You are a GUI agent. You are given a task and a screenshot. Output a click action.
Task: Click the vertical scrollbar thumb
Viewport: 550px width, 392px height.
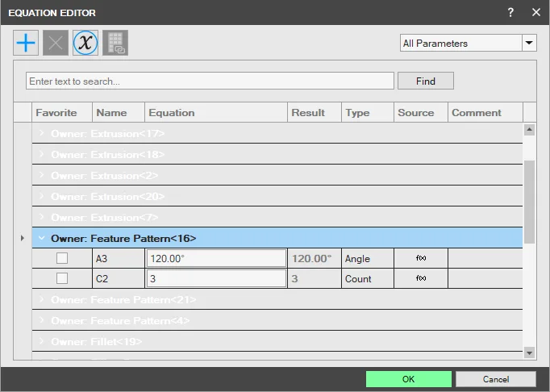[529, 202]
